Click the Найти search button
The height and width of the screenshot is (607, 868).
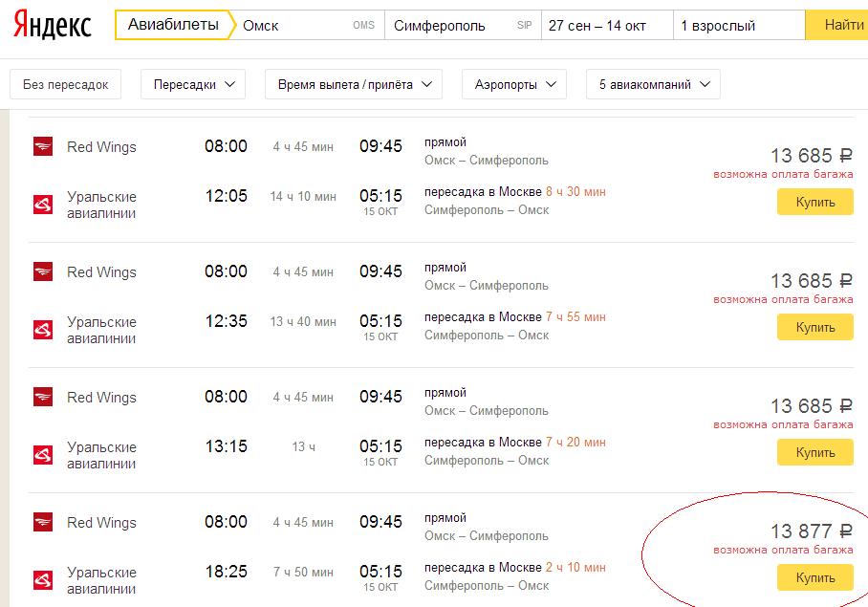pos(837,25)
